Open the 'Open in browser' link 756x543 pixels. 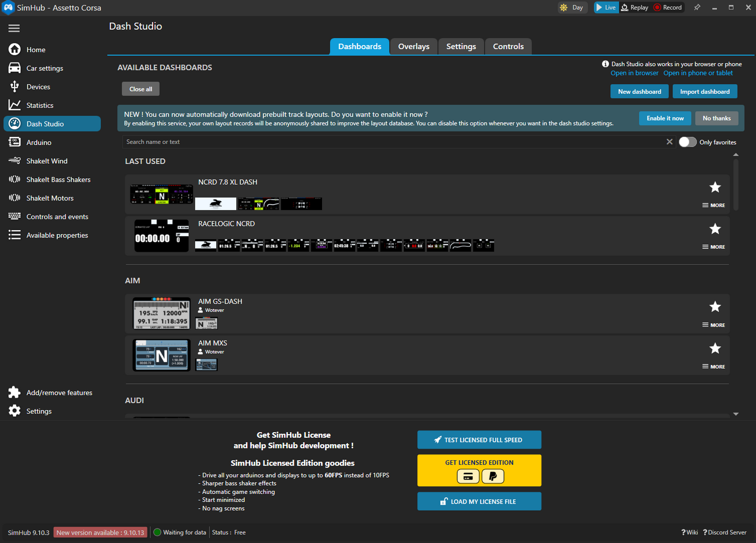tap(634, 73)
